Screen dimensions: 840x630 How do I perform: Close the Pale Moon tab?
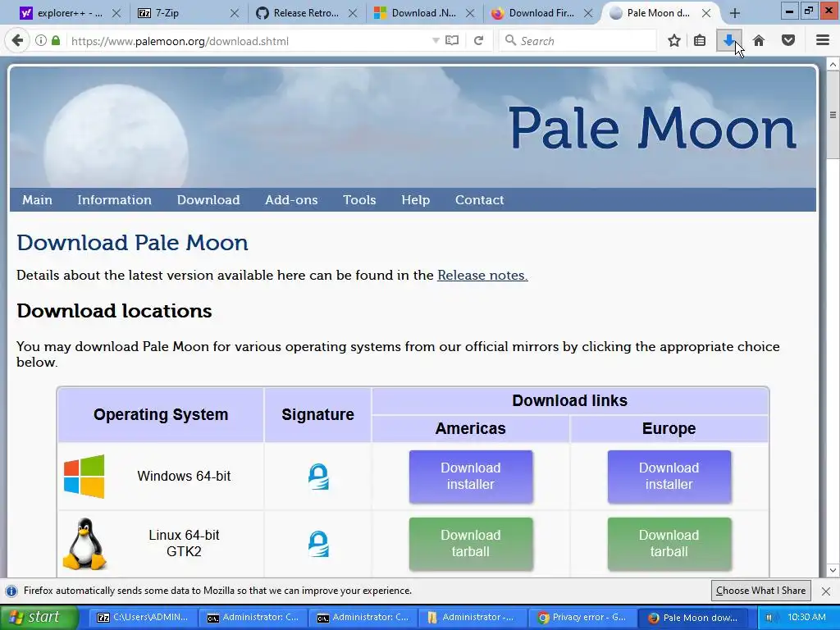[x=706, y=13]
